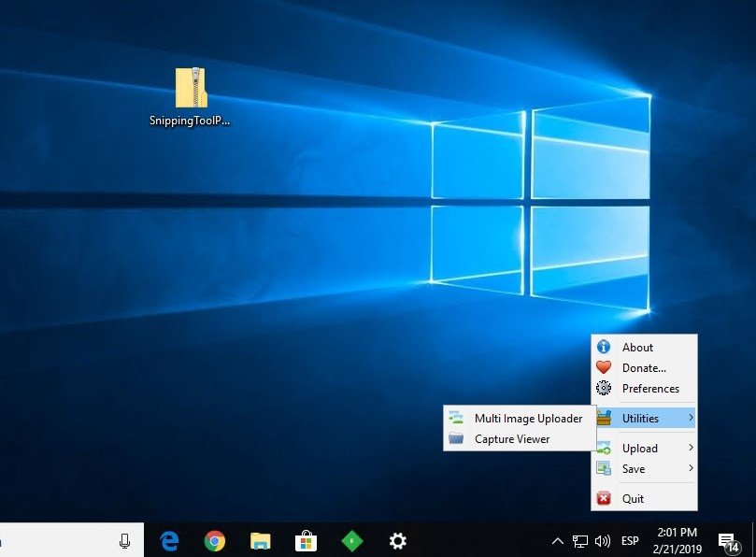756x557 pixels.
Task: Click the green diamond app taskbar icon
Action: tap(352, 541)
